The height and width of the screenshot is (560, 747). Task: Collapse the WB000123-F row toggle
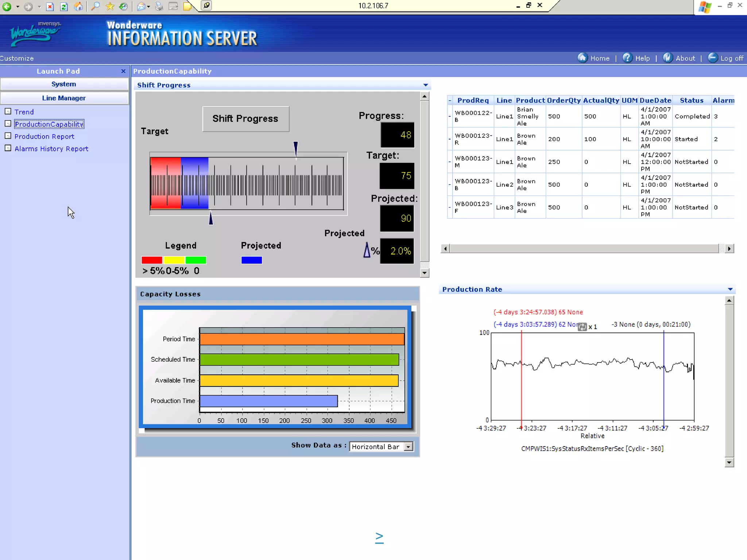pyautogui.click(x=450, y=207)
